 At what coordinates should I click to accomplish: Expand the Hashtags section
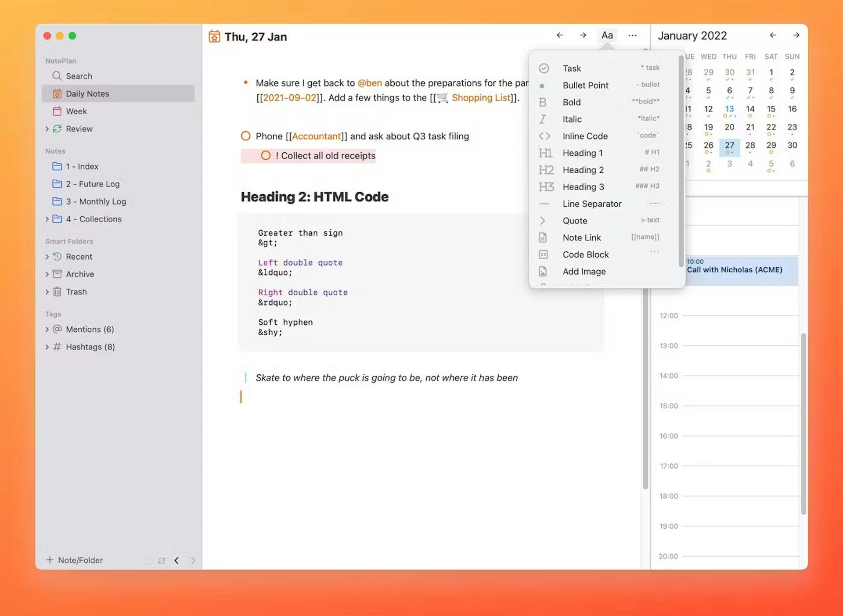[x=47, y=347]
